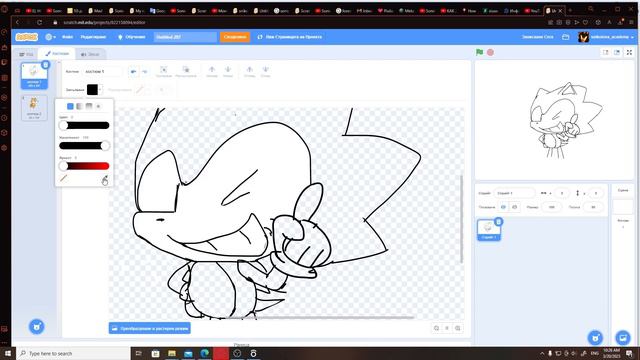The width and height of the screenshot is (640, 360).
Task: Open the language globe menu
Action: tap(50, 37)
